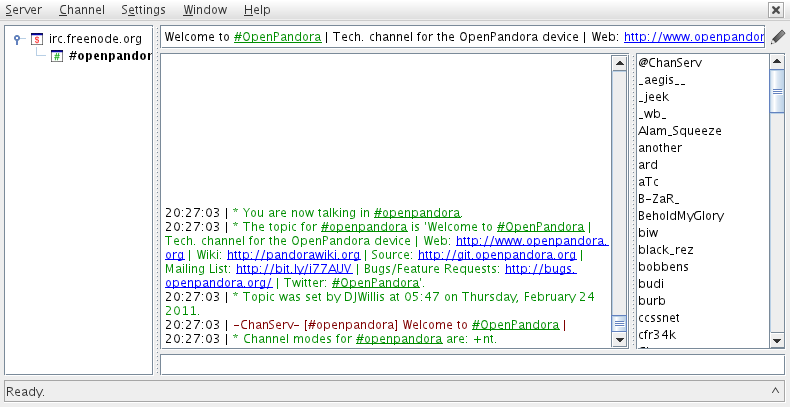Viewport: 790px width, 407px height.
Task: Open the Window menu
Action: click(205, 10)
